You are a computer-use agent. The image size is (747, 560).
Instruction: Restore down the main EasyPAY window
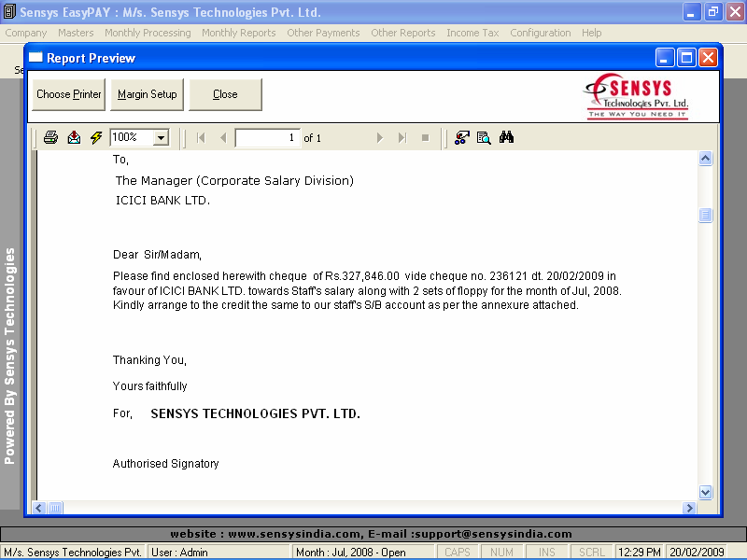(713, 12)
